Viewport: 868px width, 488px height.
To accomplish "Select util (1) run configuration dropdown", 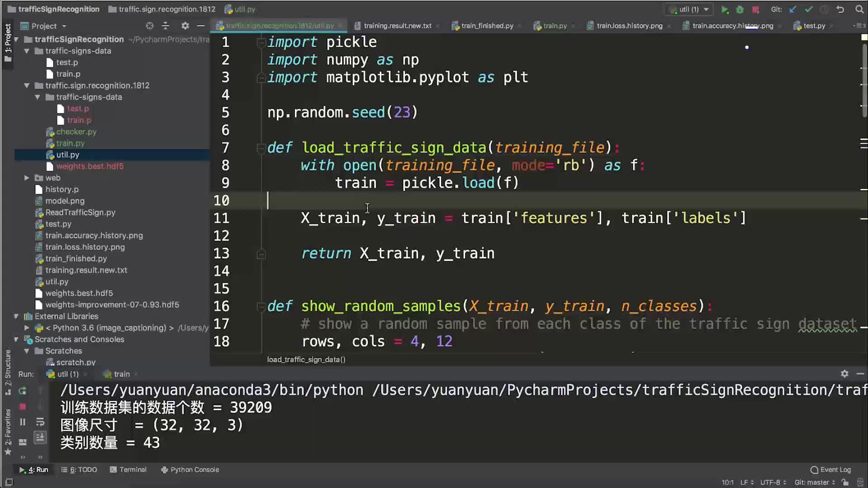I will [686, 9].
